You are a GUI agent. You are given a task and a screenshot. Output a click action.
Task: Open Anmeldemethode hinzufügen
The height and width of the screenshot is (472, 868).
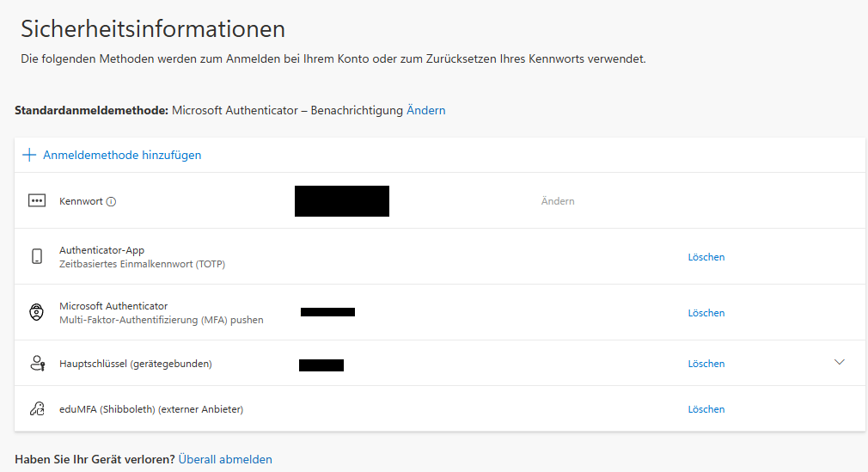pyautogui.click(x=122, y=155)
